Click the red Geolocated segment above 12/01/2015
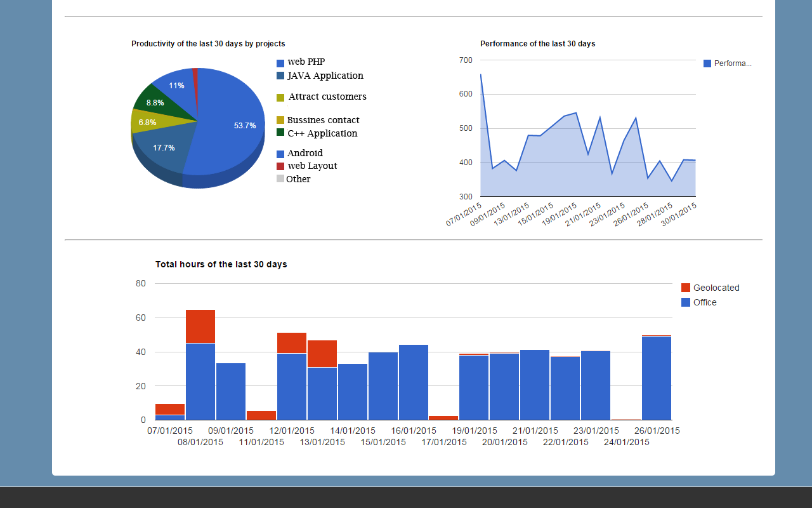The height and width of the screenshot is (508, 812). 292,343
